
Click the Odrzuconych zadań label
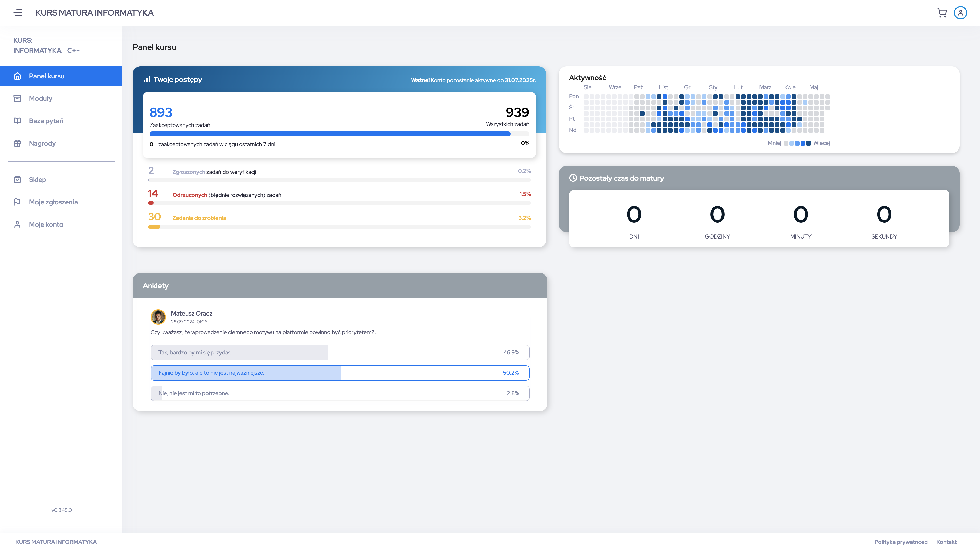[227, 195]
